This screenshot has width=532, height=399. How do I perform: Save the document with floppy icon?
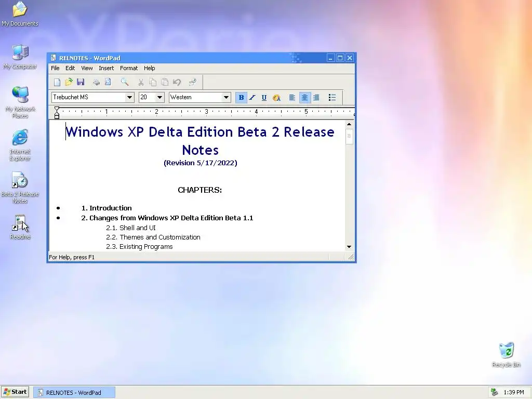(x=81, y=82)
